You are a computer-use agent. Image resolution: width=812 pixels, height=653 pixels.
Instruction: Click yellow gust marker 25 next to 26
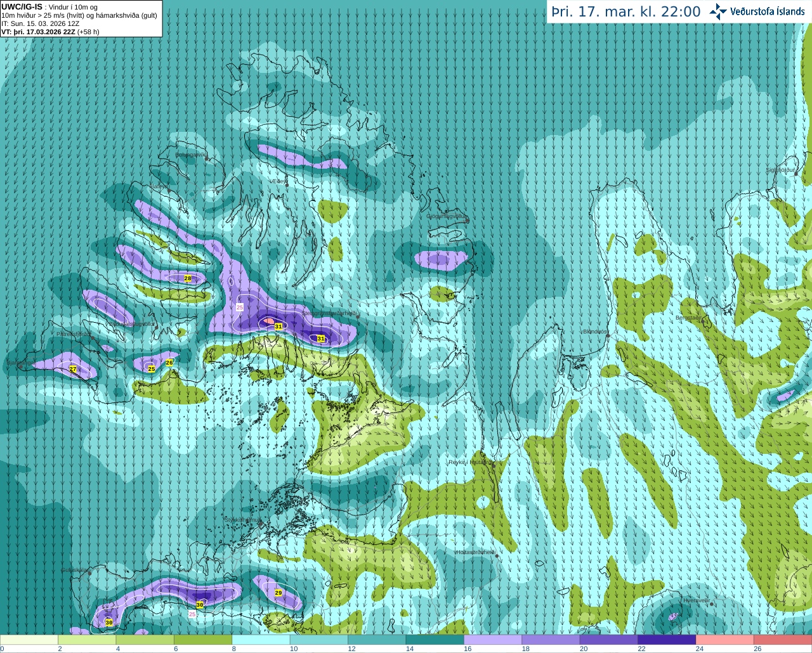(x=152, y=369)
